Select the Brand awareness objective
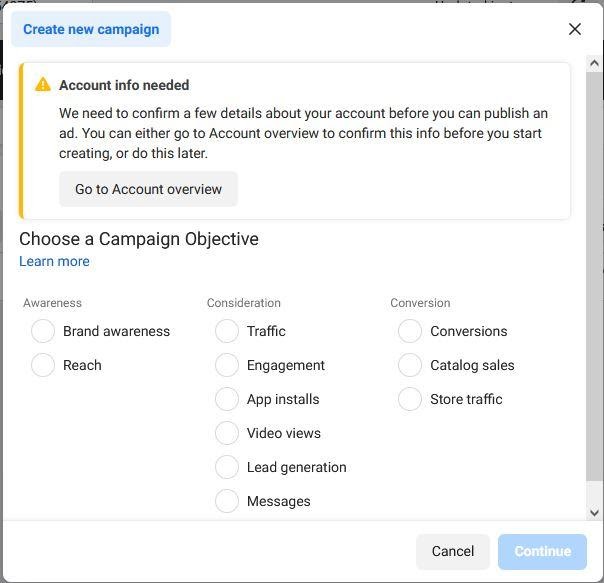The height and width of the screenshot is (583, 604). point(43,331)
